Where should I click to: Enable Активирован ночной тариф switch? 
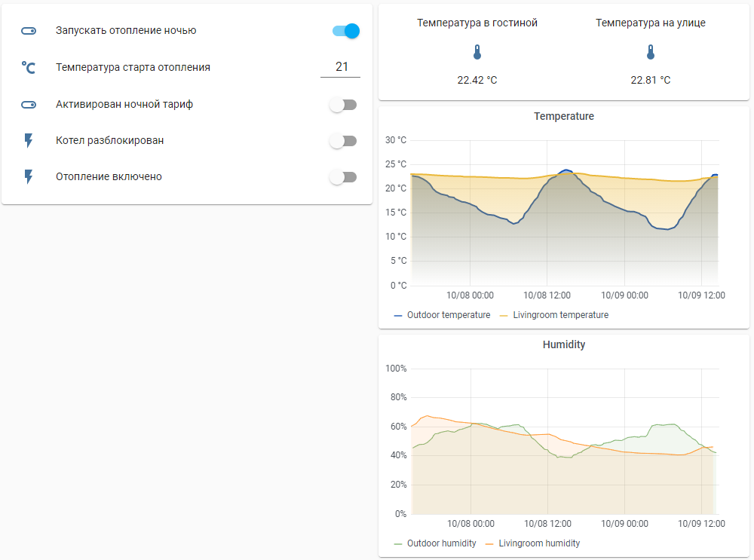pyautogui.click(x=343, y=105)
